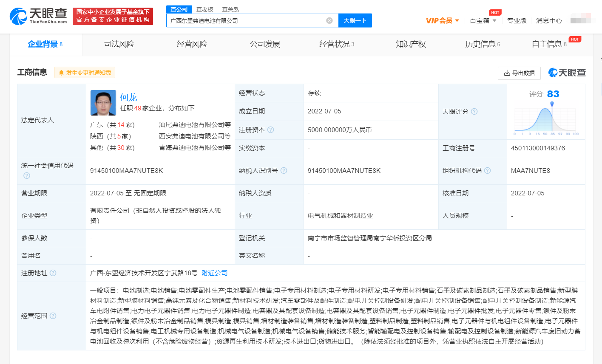
Task: Click 其他 (共30家) region entry
Action: point(112,148)
